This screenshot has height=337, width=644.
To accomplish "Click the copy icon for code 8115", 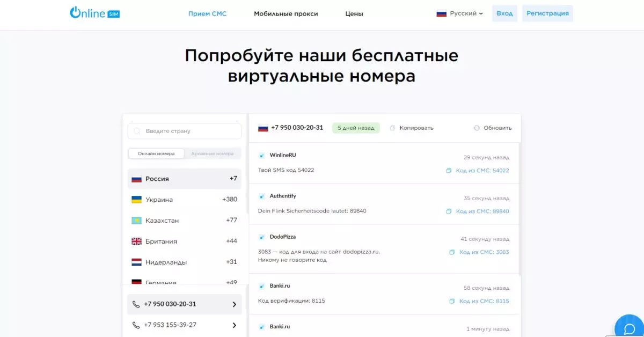I will tap(452, 301).
